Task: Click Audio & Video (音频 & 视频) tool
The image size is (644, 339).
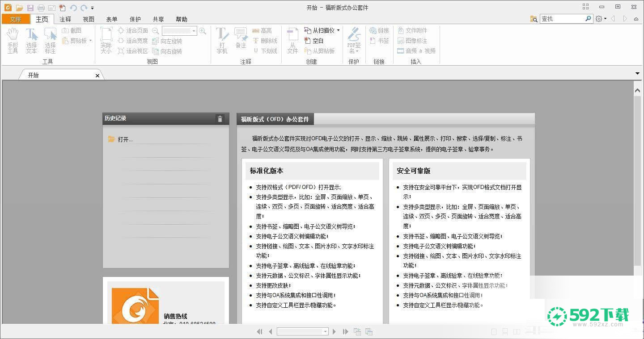Action: pos(416,51)
